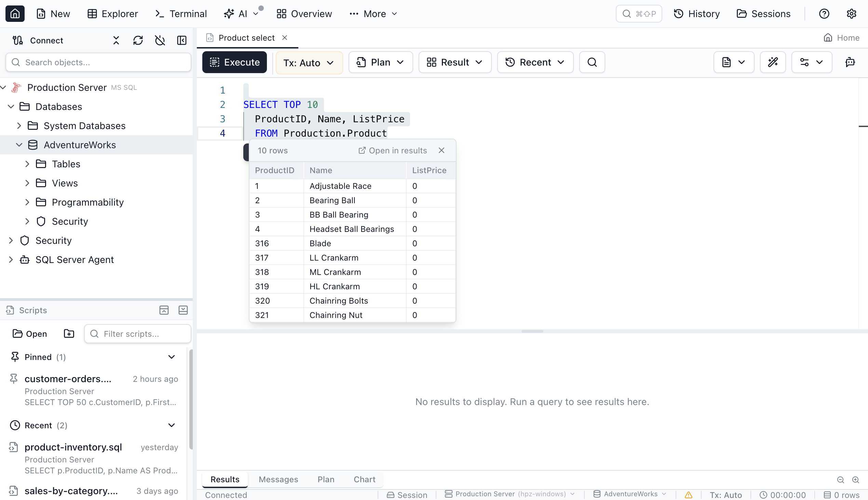
Task: Open query History
Action: (x=696, y=14)
